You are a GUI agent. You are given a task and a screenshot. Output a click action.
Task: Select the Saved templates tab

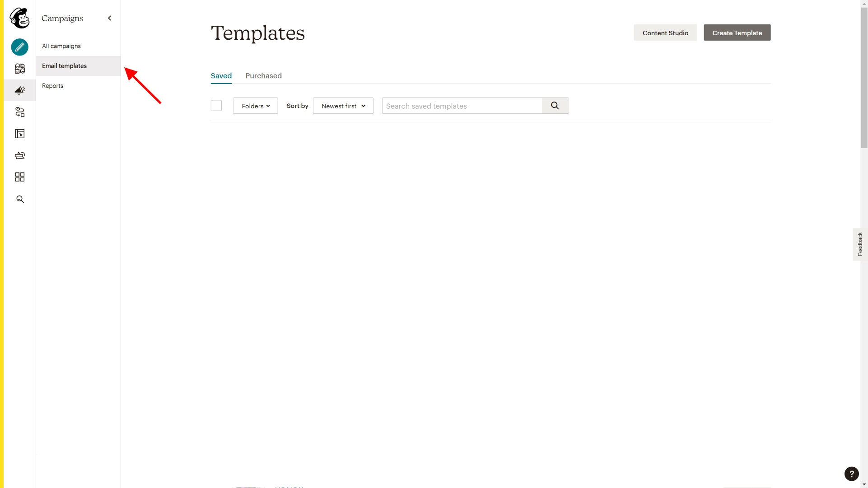coord(221,75)
